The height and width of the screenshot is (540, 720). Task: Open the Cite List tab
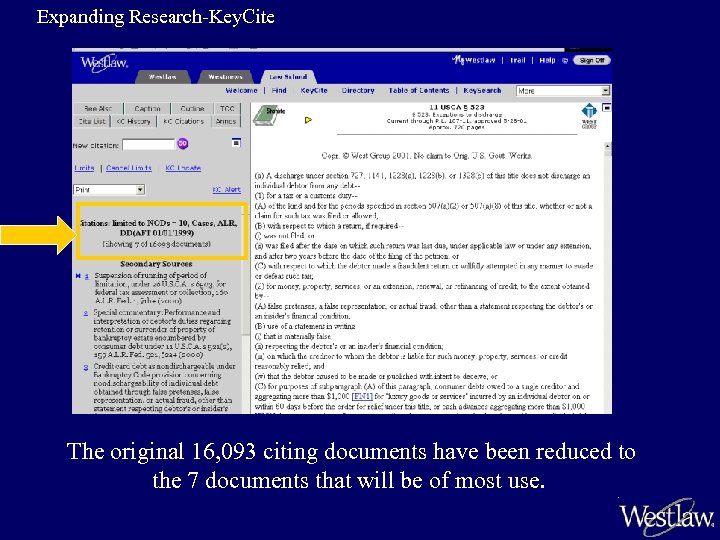click(x=92, y=121)
